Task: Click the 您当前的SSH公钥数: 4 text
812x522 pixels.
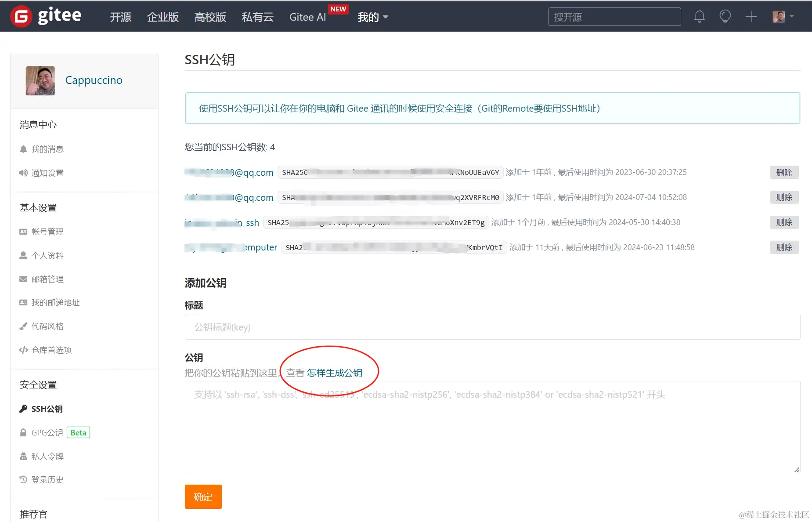Action: pos(230,147)
